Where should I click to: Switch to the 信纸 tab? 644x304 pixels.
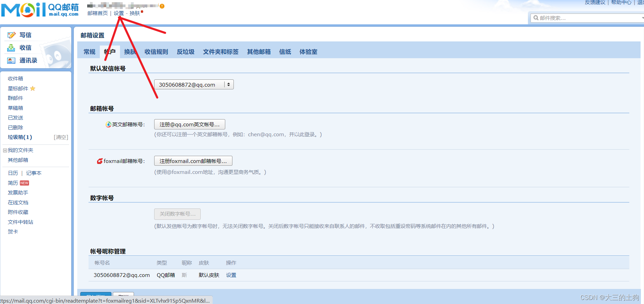(x=285, y=52)
